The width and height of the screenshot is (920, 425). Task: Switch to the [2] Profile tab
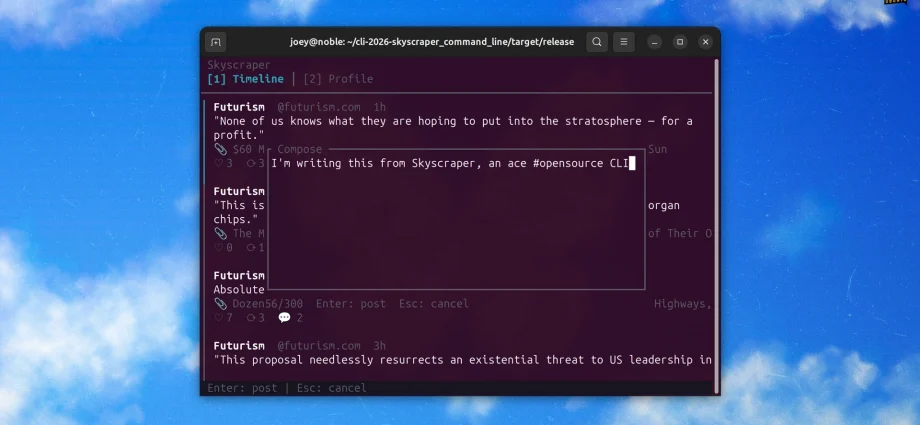(x=338, y=79)
